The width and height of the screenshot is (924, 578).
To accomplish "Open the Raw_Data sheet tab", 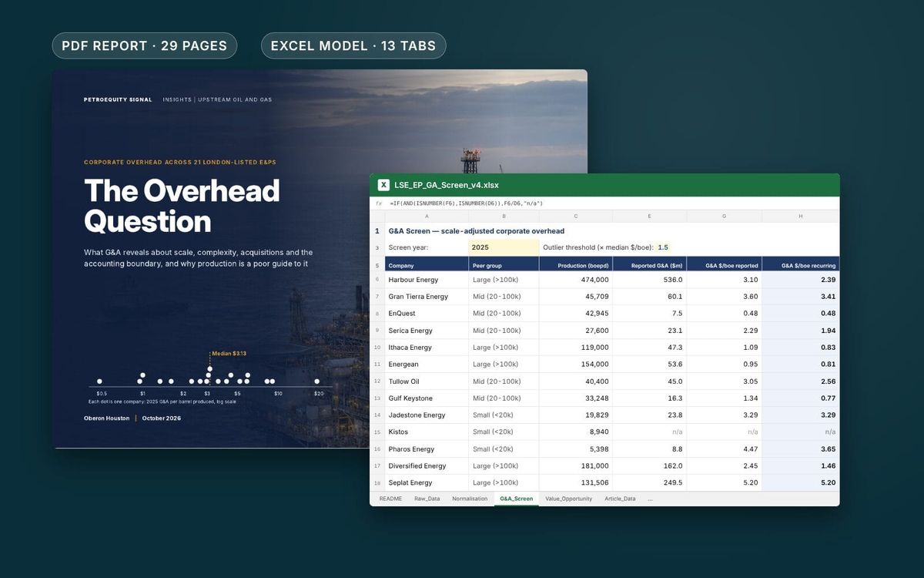I will coord(427,499).
